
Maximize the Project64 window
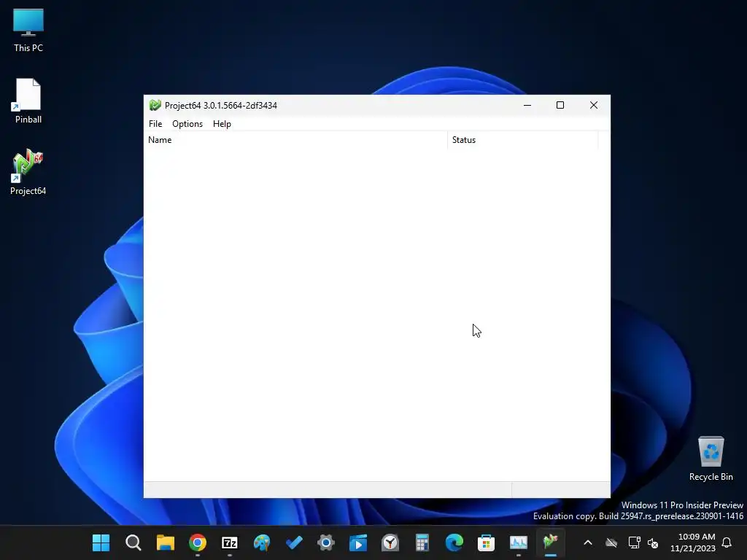click(x=560, y=105)
